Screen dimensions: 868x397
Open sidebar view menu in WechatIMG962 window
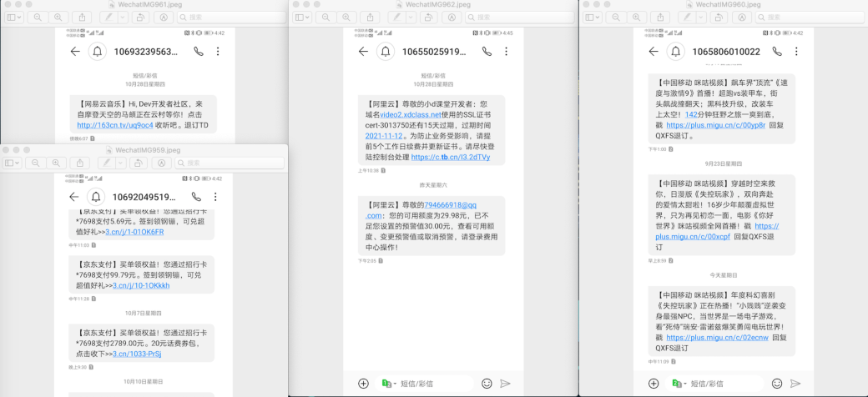(302, 18)
